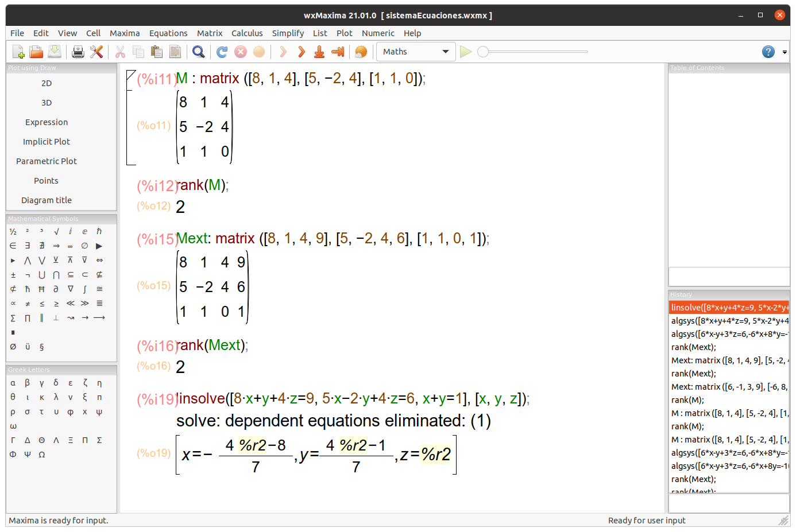796x532 pixels.
Task: Create a new wxMaxima document
Action: (x=18, y=52)
